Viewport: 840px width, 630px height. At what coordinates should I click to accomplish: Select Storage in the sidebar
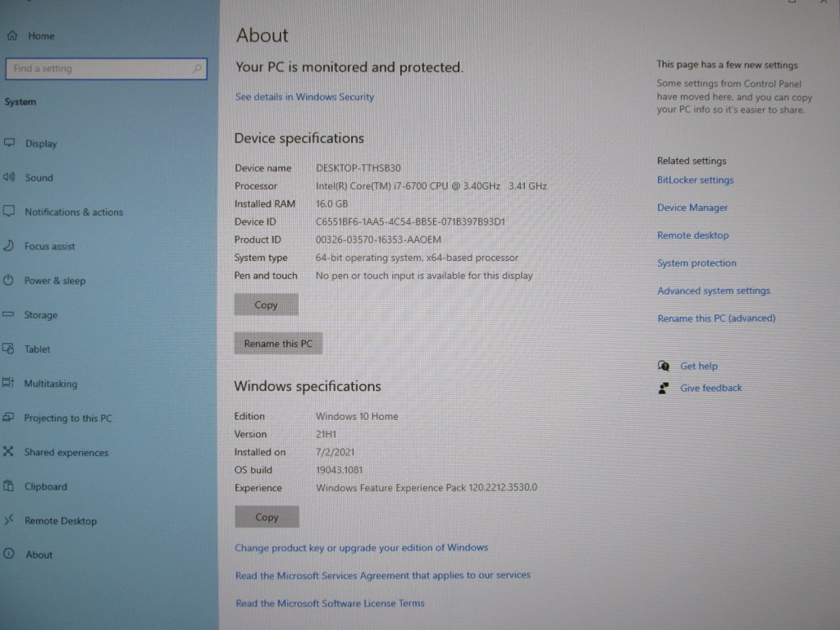pyautogui.click(x=41, y=315)
